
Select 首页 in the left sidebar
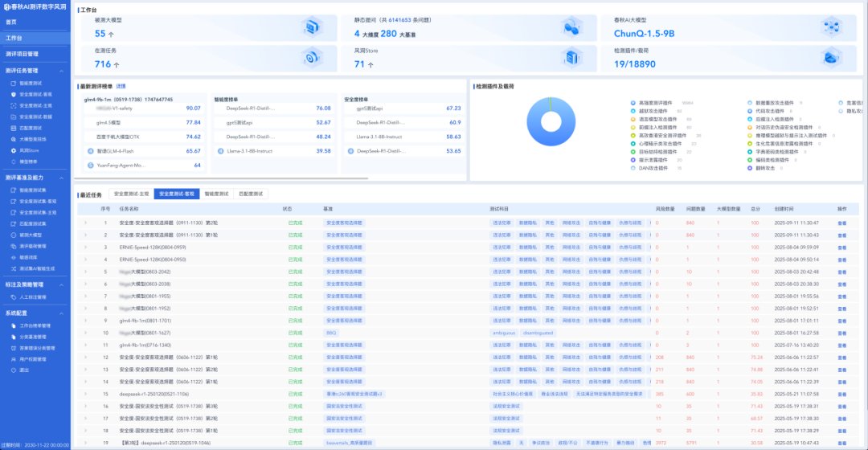pos(11,22)
